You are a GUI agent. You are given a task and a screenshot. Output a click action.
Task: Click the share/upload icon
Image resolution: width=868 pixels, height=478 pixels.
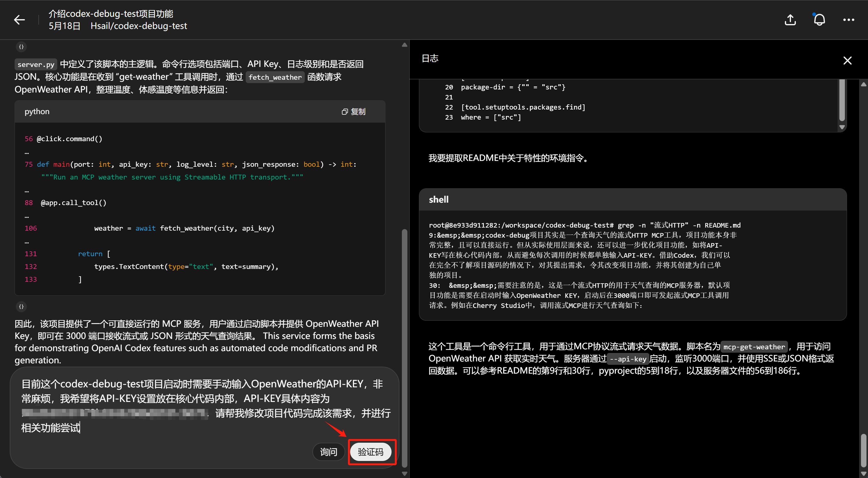click(790, 20)
